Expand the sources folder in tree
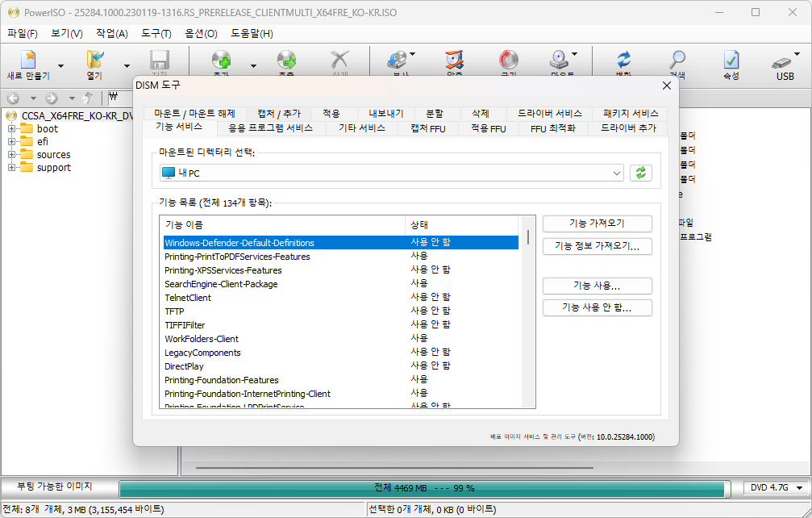812x518 pixels. [11, 154]
